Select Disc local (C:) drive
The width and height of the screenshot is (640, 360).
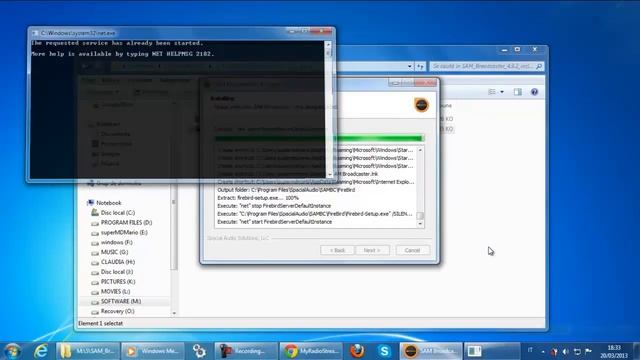point(118,213)
